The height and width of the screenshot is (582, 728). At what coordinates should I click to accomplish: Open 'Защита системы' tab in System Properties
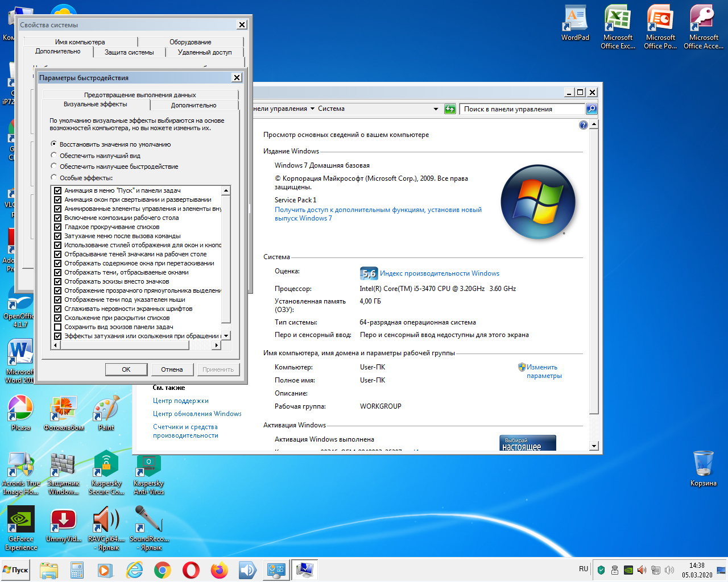point(129,52)
